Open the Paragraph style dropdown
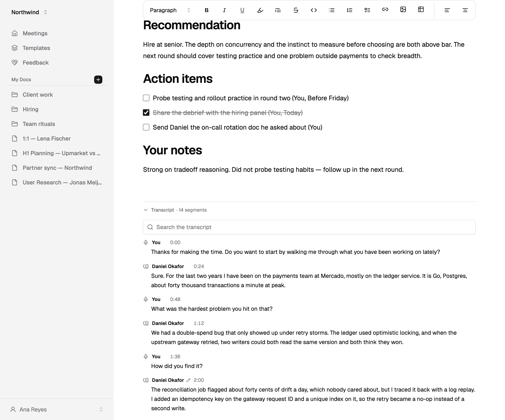505x420 pixels. [170, 10]
